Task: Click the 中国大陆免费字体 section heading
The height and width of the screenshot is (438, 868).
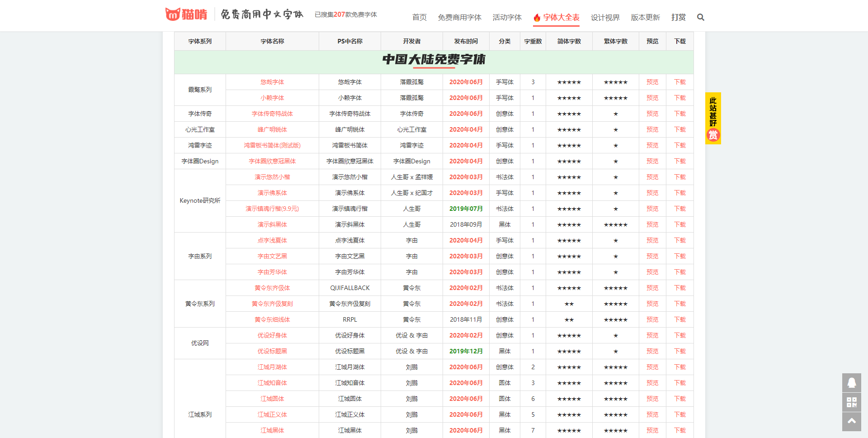Action: 434,60
